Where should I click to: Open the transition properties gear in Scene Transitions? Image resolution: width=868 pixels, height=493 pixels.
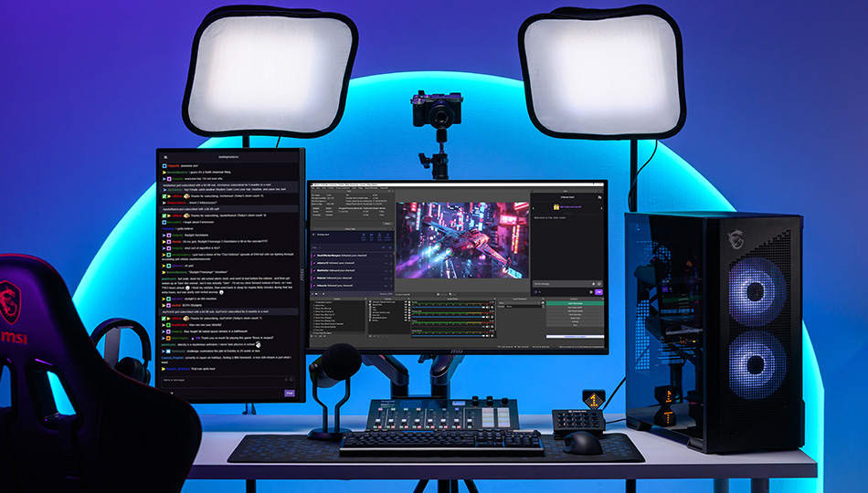coord(543,303)
